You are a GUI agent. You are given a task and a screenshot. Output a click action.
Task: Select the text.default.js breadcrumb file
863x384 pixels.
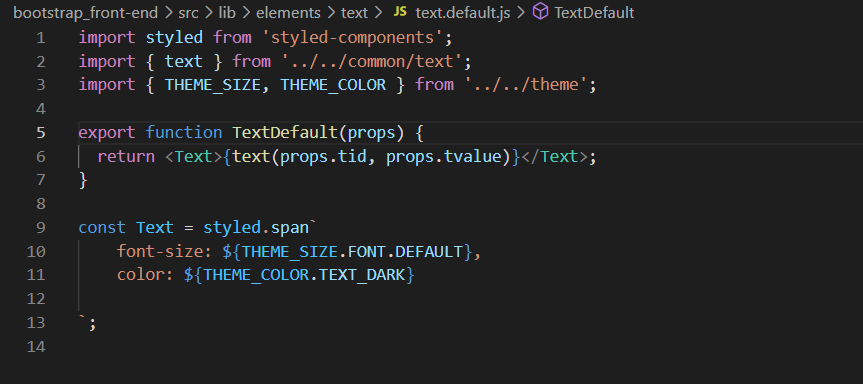coord(462,13)
